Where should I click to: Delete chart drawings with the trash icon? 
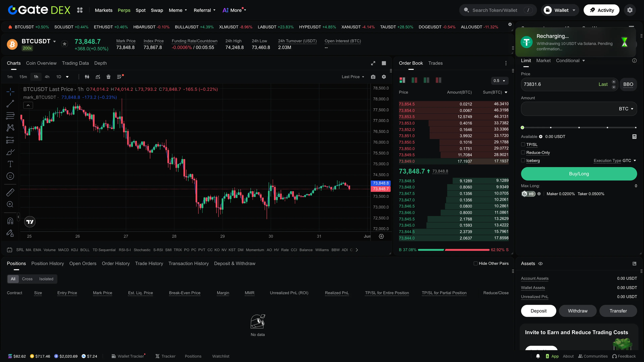click(x=109, y=77)
